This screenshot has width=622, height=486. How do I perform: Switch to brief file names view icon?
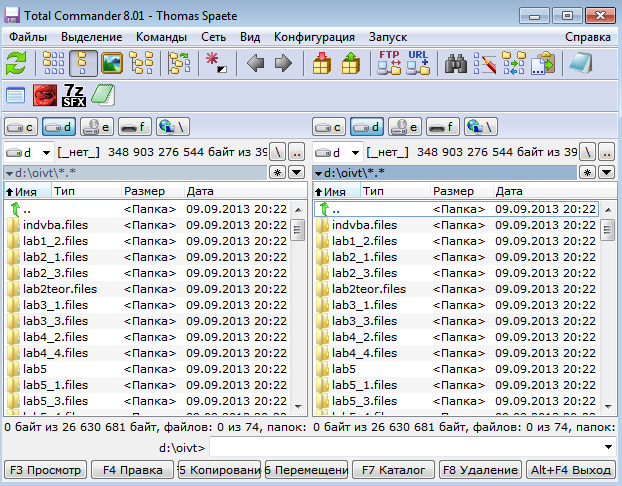[53, 63]
